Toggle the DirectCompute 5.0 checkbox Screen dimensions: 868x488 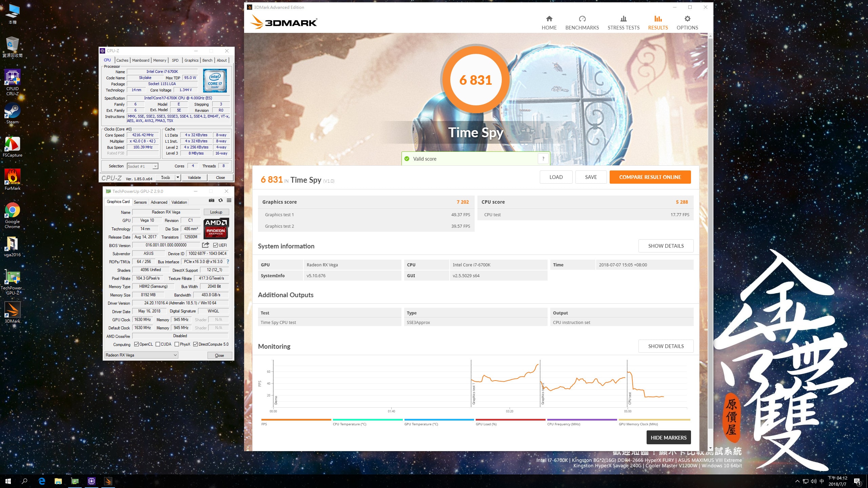coord(195,344)
